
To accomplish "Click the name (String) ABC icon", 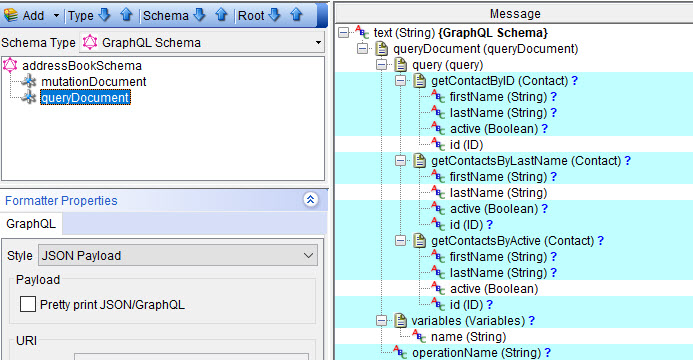I will click(419, 336).
